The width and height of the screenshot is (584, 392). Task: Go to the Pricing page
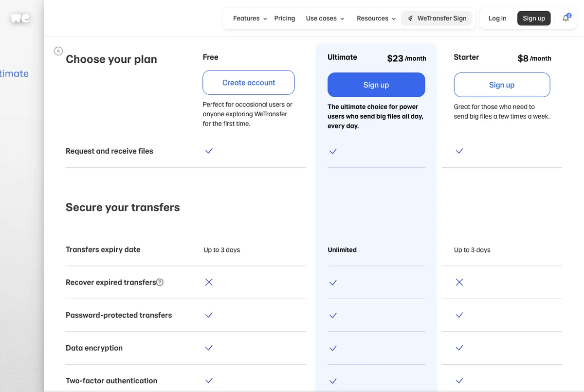point(285,18)
